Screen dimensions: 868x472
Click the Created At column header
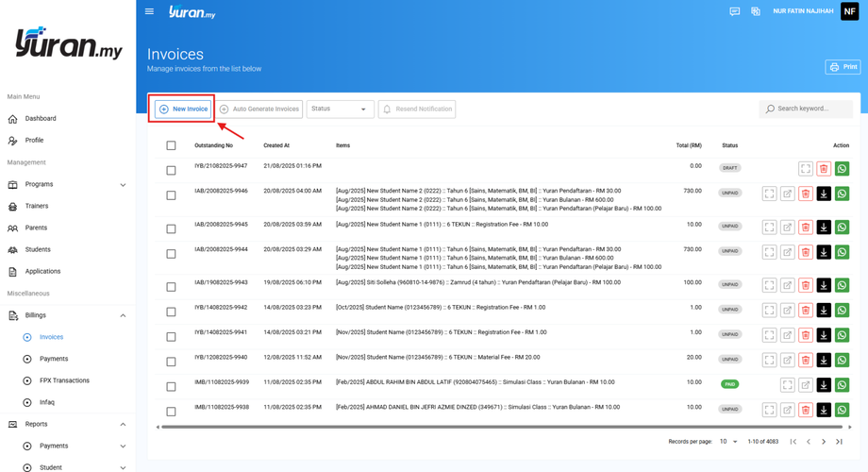pos(276,145)
